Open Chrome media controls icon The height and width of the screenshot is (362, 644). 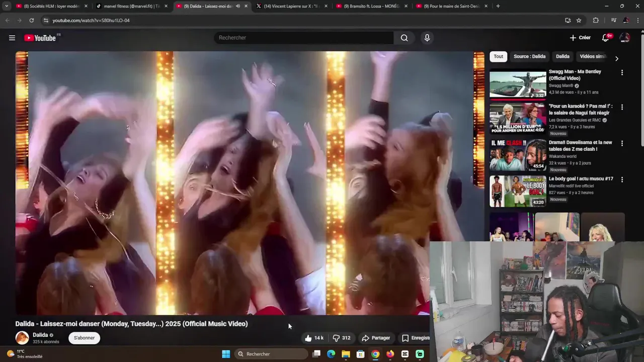613,20
